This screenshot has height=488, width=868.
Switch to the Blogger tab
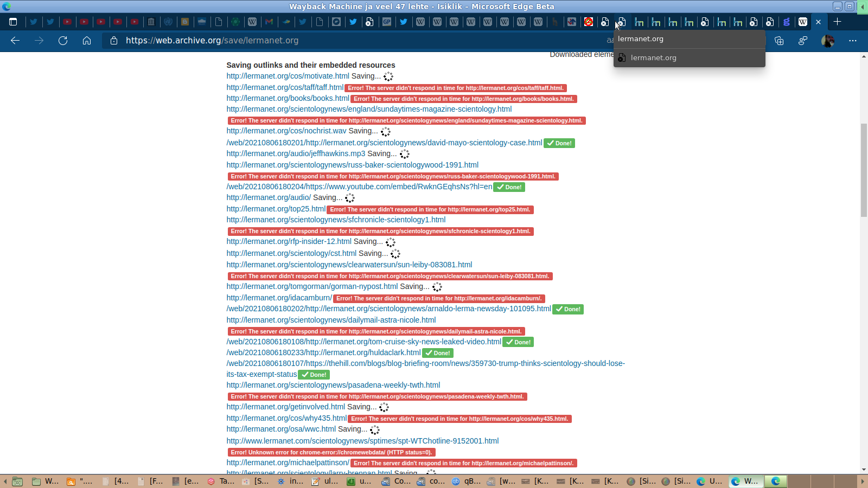[x=185, y=22]
